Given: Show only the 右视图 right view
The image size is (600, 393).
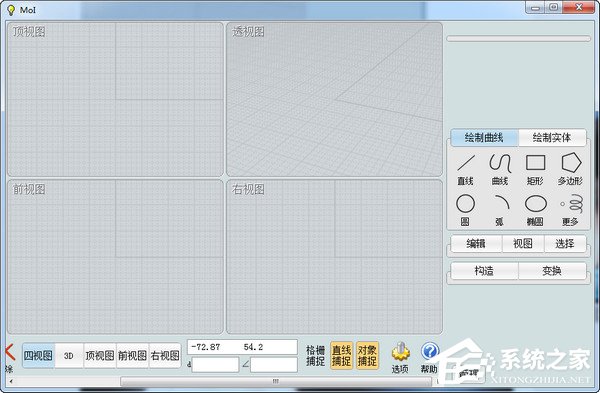Looking at the screenshot, I should coord(165,355).
